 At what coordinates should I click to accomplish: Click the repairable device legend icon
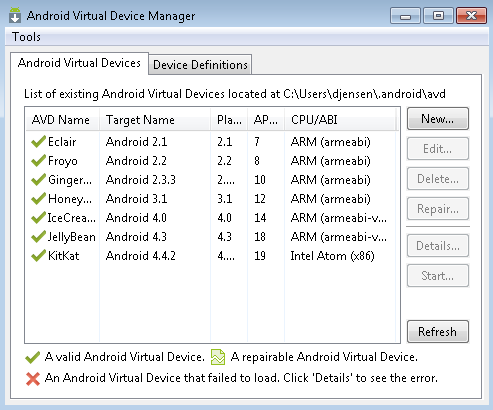click(x=218, y=357)
